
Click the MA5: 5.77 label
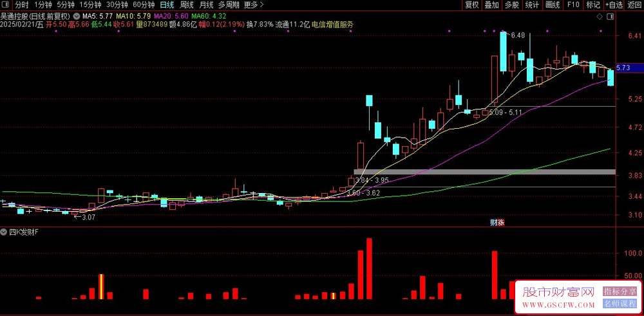[x=98, y=17]
